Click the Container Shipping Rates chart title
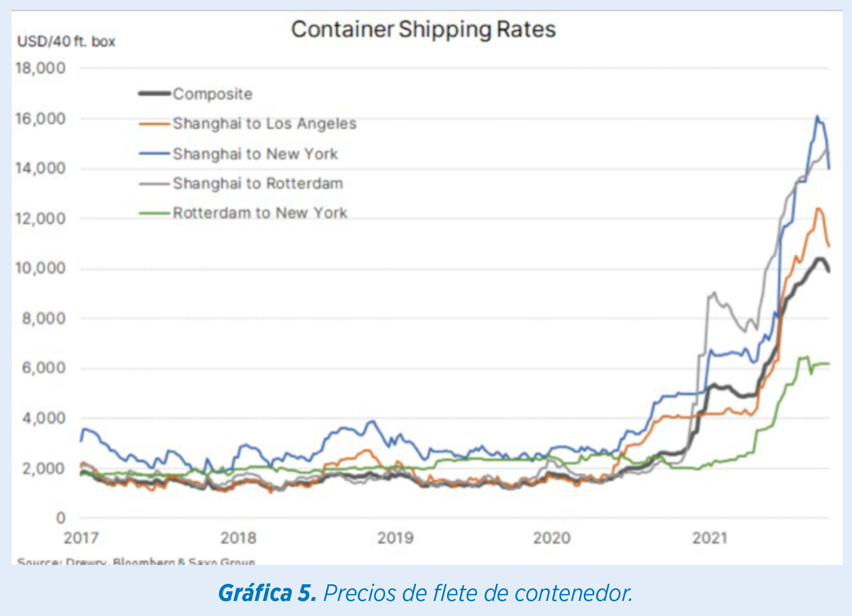This screenshot has width=852, height=616. pos(423,30)
